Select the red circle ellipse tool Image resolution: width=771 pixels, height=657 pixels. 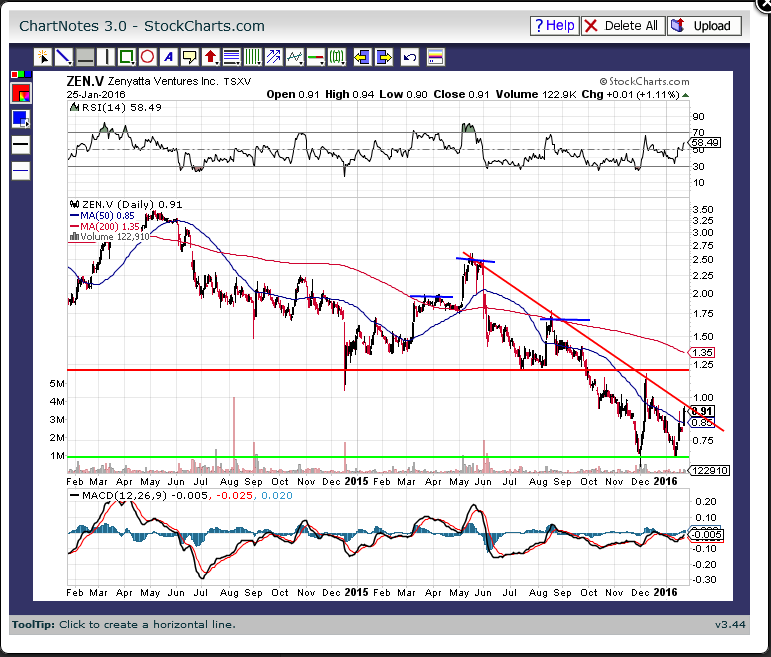tap(147, 57)
